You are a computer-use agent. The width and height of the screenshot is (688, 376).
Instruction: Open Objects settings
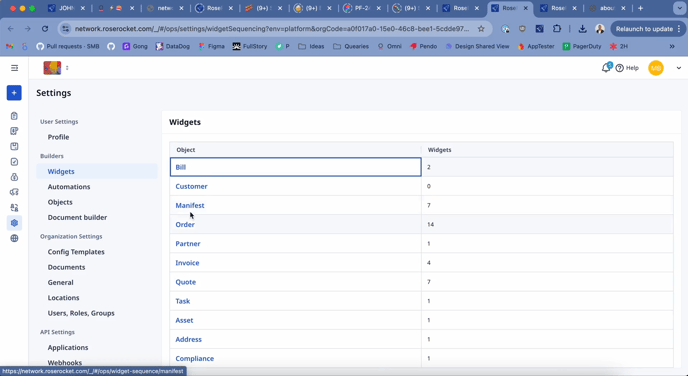pos(60,202)
